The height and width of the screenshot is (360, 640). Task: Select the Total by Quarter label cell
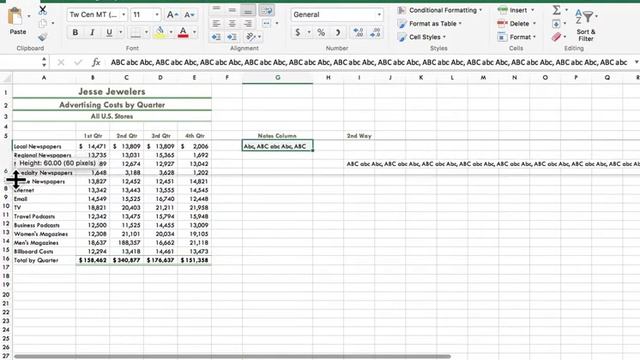(x=44, y=260)
